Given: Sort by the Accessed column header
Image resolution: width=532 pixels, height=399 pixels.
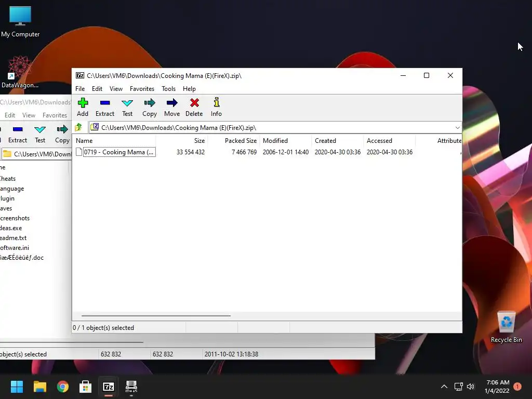Looking at the screenshot, I should [390, 140].
